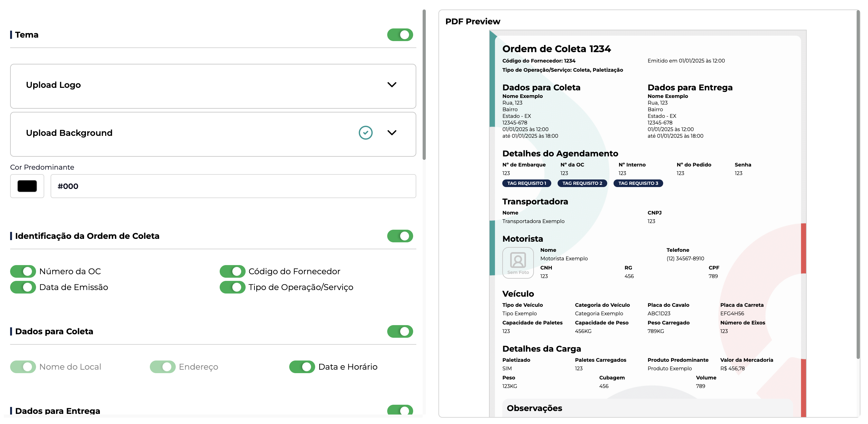Click the #000 hex color field
Viewport: 868px width, 424px height.
tap(233, 186)
